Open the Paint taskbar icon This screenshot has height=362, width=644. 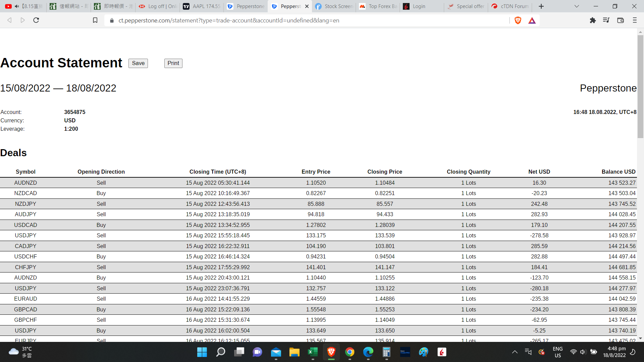click(x=423, y=352)
